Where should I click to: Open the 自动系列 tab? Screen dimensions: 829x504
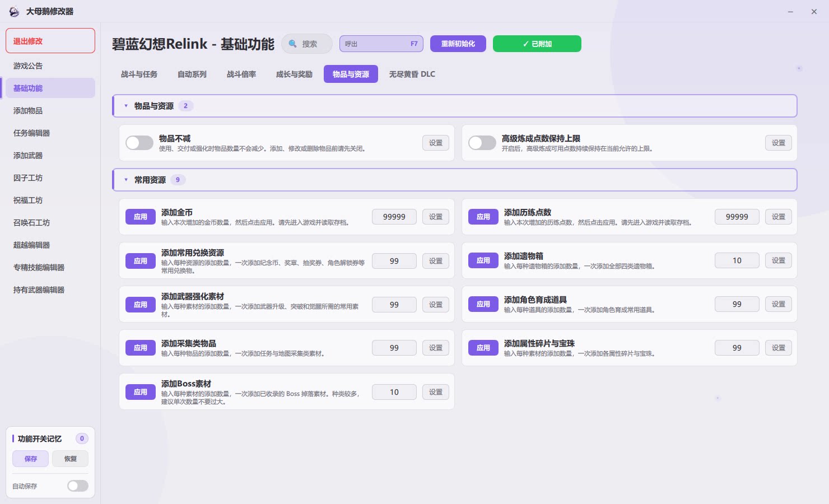click(x=192, y=74)
